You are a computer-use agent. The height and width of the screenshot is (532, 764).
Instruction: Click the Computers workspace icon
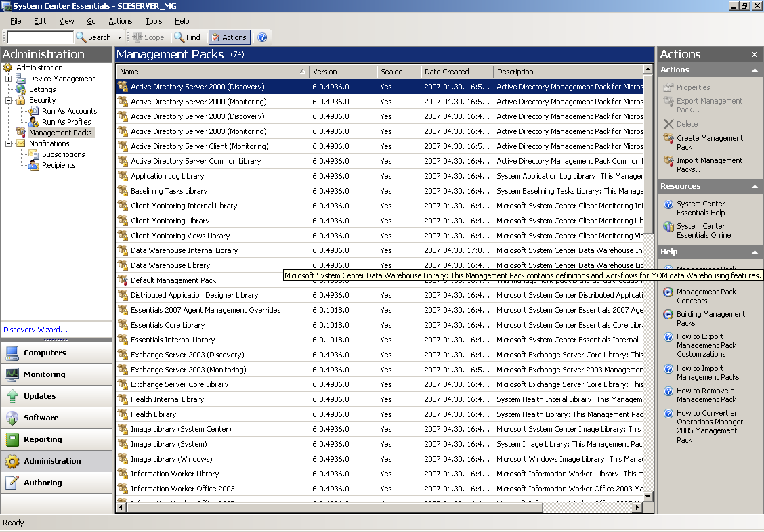12,353
